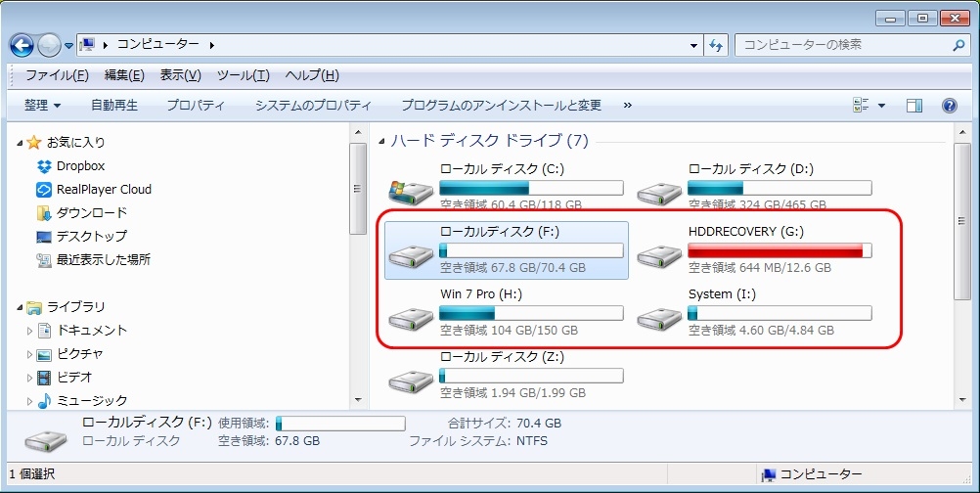Collapse the ハード ディスク ドライブ (7) group
The width and height of the screenshot is (980, 493).
(381, 142)
